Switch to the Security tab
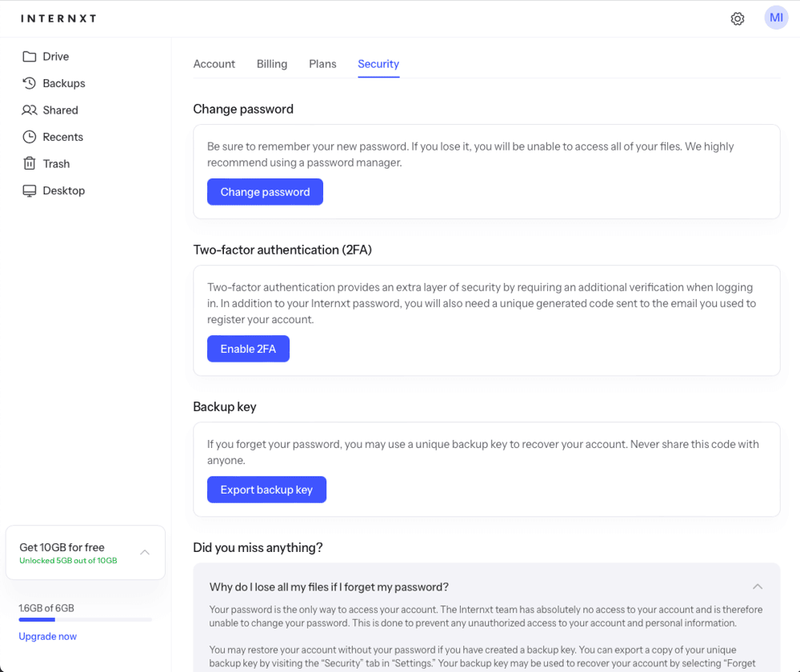The image size is (800, 672). coord(378,64)
